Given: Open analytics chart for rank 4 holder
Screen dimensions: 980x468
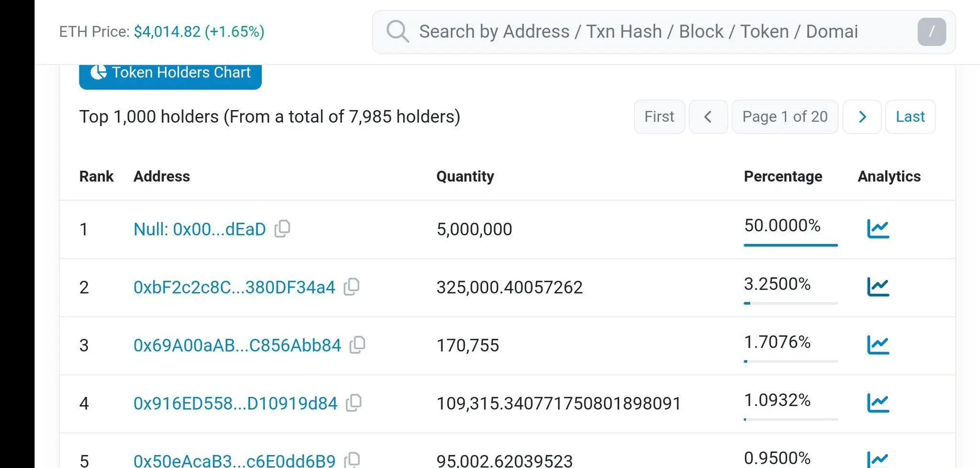Looking at the screenshot, I should 878,402.
